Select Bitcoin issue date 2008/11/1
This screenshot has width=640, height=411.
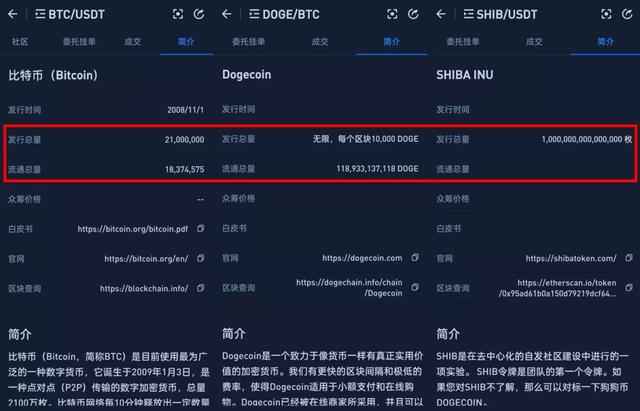tap(185, 110)
